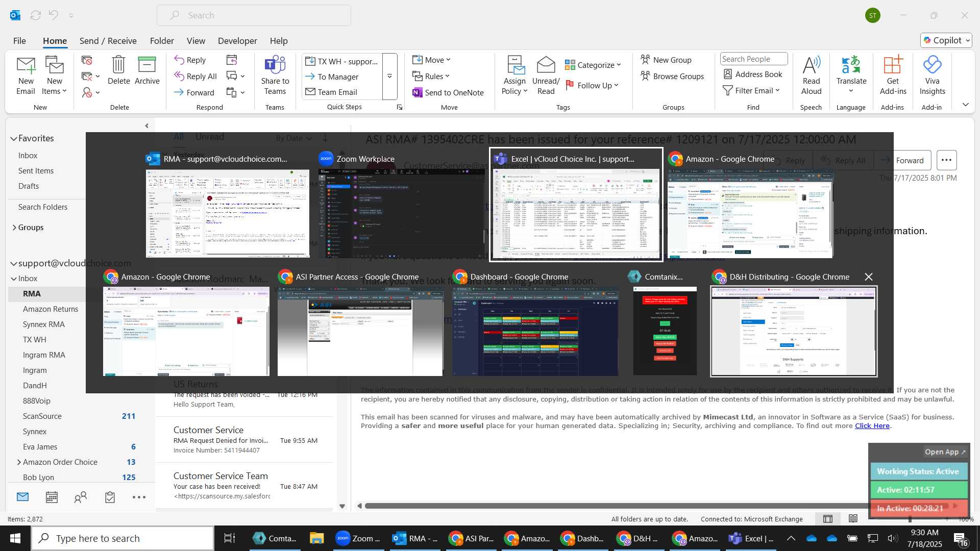Select the Amazon Returns folder
The width and height of the screenshot is (980, 551).
pyautogui.click(x=51, y=309)
